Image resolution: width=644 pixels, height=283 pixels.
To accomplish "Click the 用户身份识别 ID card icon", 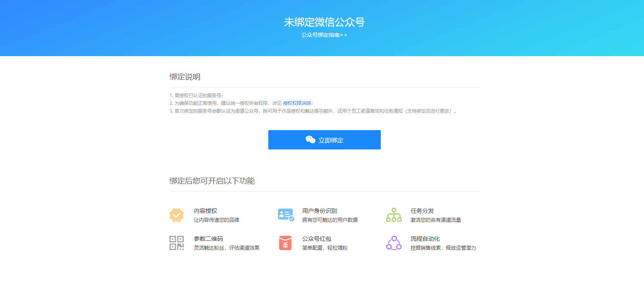I will coord(286,215).
